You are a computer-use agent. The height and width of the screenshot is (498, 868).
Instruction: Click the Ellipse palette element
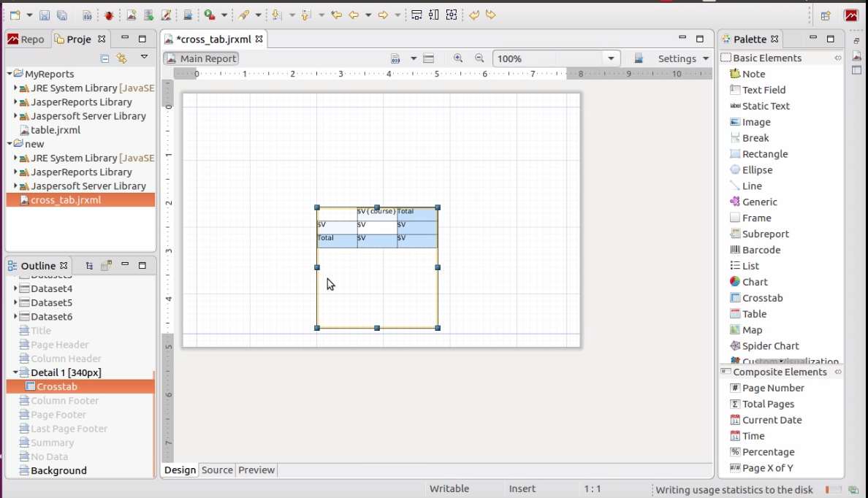751,170
